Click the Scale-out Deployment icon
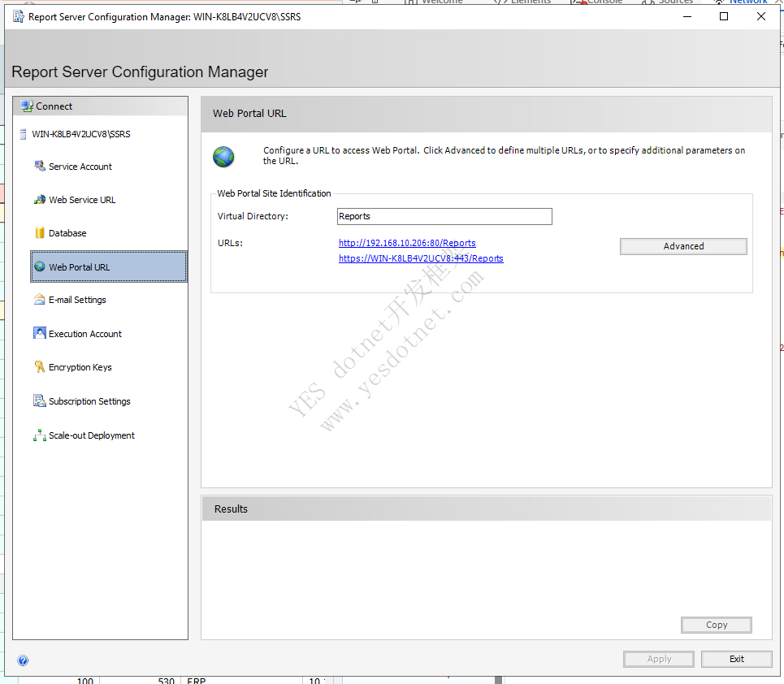The width and height of the screenshot is (784, 684). tap(39, 435)
